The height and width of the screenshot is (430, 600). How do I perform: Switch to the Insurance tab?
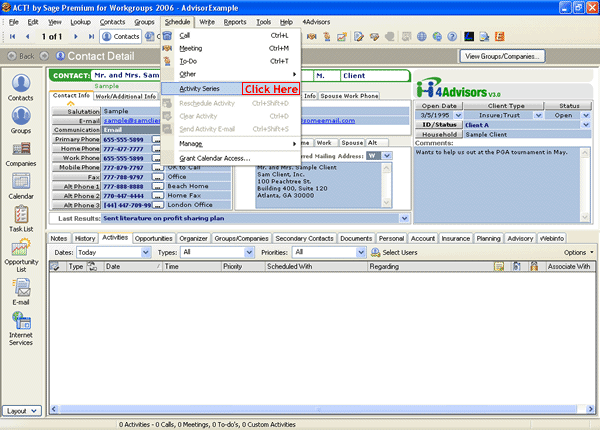click(x=455, y=238)
